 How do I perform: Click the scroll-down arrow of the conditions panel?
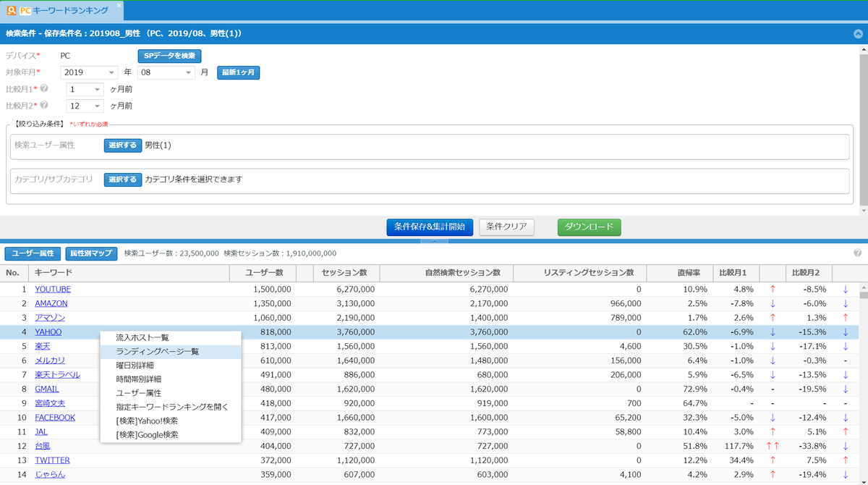click(864, 211)
